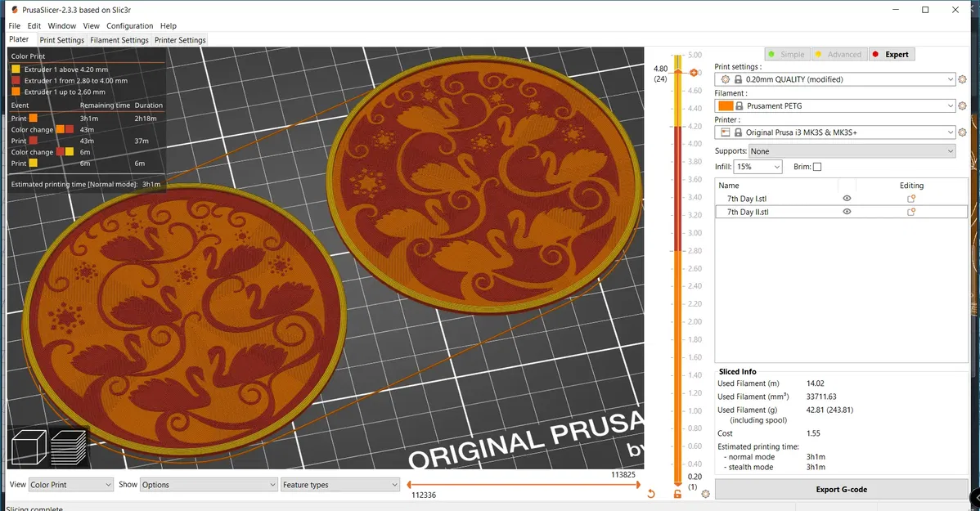The height and width of the screenshot is (511, 980).
Task: Click the Name column header
Action: [729, 186]
